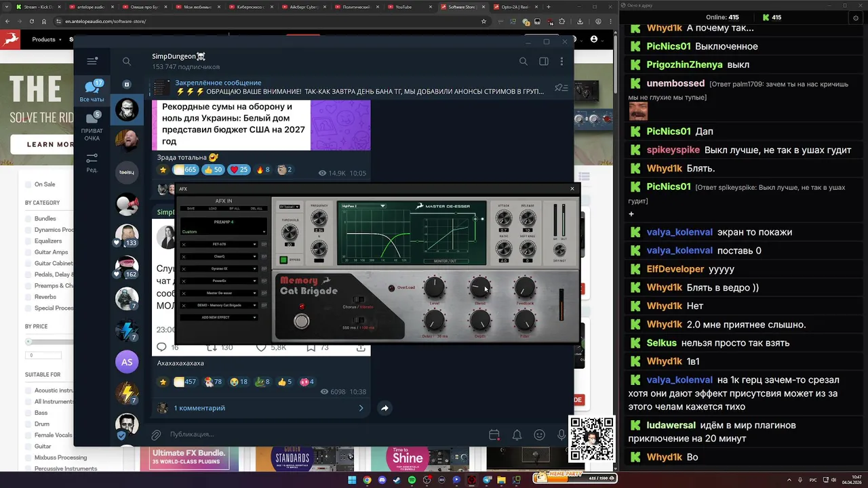Remove PowerEx effect with its X
The image size is (868, 488).
coord(184,281)
